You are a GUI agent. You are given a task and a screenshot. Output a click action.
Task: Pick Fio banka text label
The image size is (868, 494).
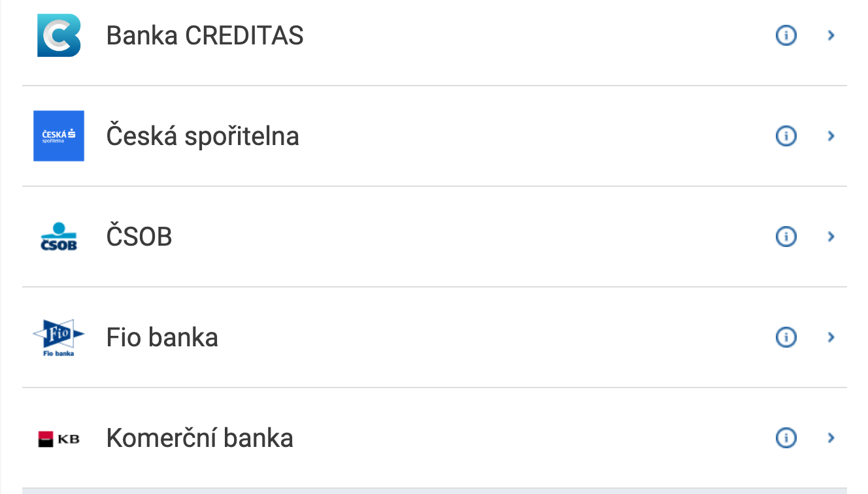tap(162, 337)
